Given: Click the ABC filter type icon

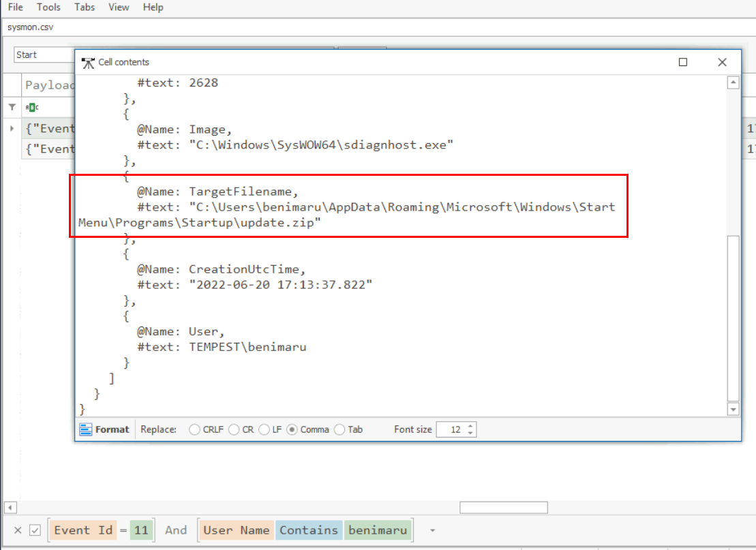Looking at the screenshot, I should (x=32, y=107).
